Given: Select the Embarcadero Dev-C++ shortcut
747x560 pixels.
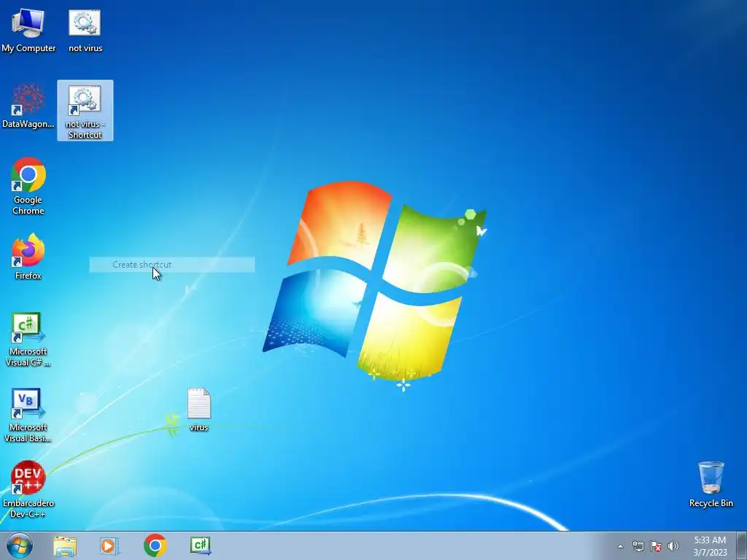Looking at the screenshot, I should tap(28, 489).
